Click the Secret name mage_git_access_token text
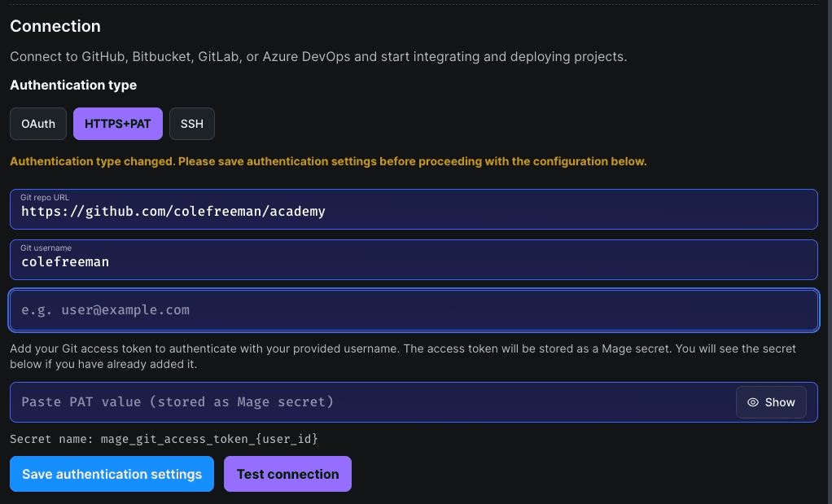This screenshot has height=504, width=832. pos(164,439)
